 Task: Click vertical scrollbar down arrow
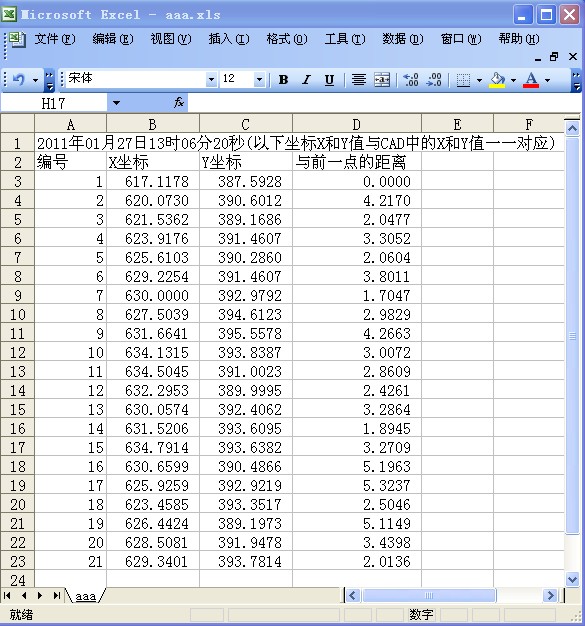[x=572, y=579]
